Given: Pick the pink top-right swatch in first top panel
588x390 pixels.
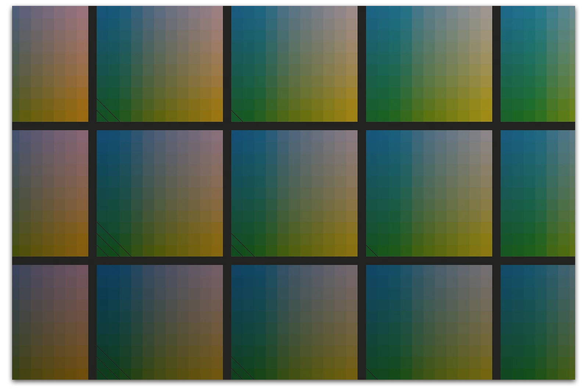Looking at the screenshot, I should (83, 11).
